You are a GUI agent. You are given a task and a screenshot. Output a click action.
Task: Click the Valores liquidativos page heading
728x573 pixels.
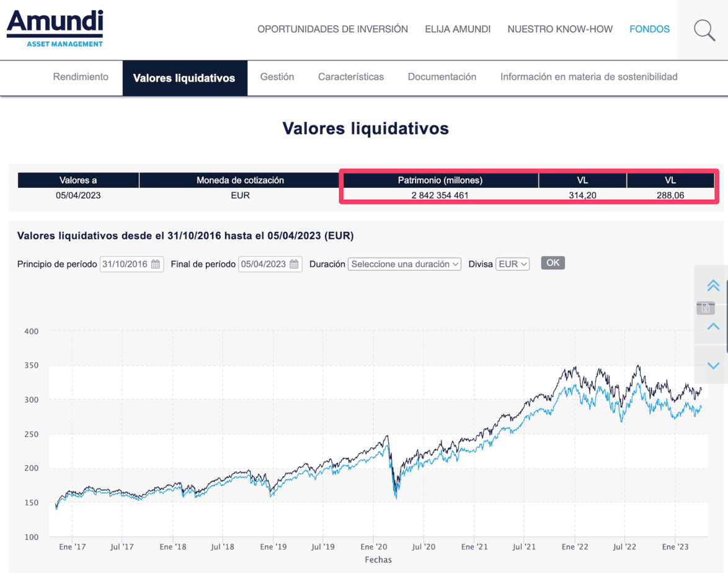click(366, 128)
